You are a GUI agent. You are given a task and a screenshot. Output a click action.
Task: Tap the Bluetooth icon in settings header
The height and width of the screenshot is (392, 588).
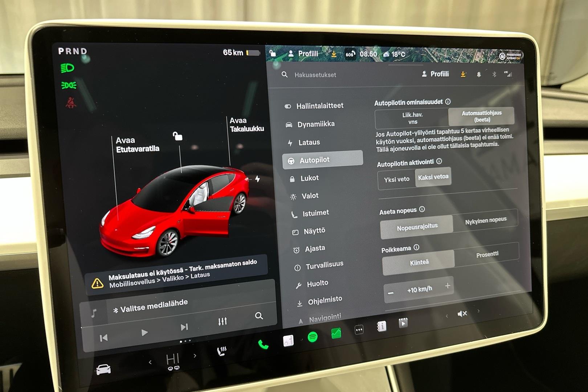click(x=494, y=74)
